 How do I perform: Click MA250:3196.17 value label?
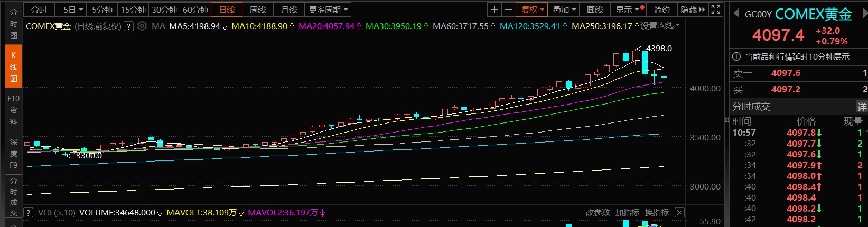click(x=602, y=26)
